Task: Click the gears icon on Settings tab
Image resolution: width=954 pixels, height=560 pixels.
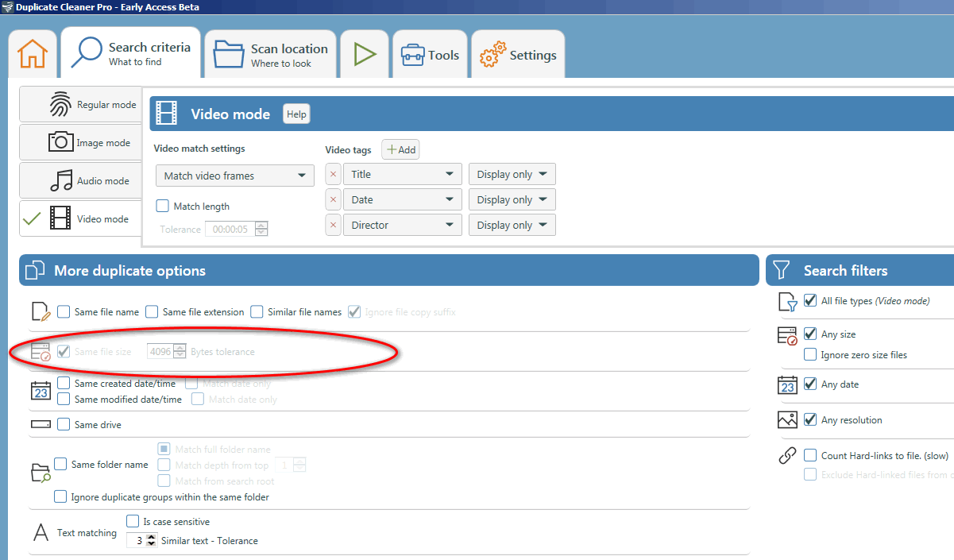Action: click(x=492, y=56)
